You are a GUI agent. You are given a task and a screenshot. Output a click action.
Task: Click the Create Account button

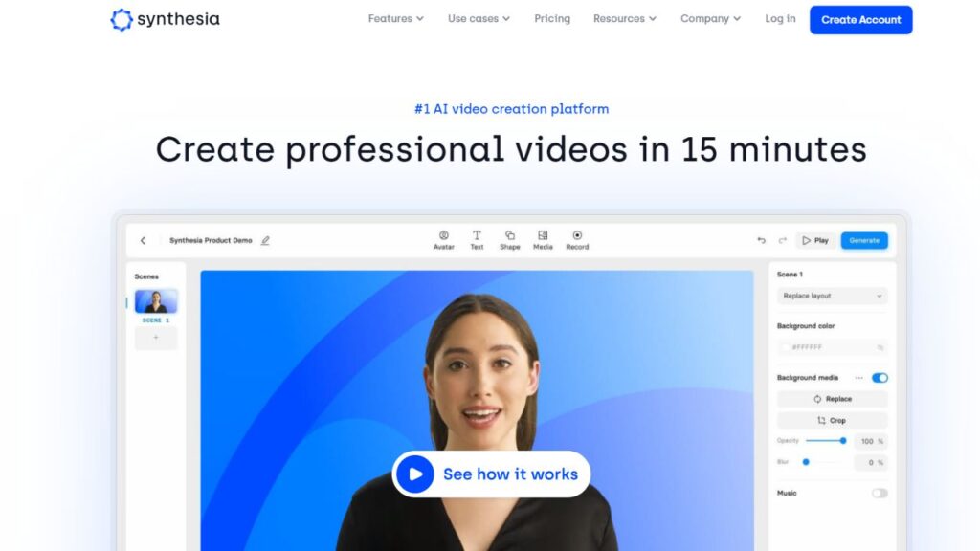[x=860, y=20]
